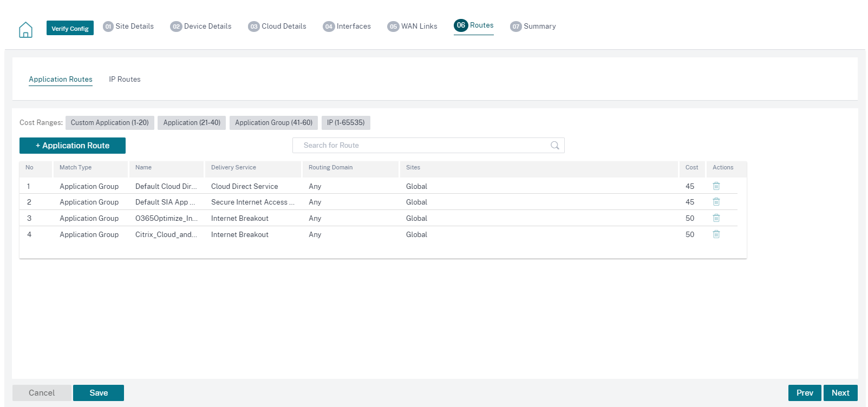
Task: Add a new Application Route
Action: click(73, 146)
